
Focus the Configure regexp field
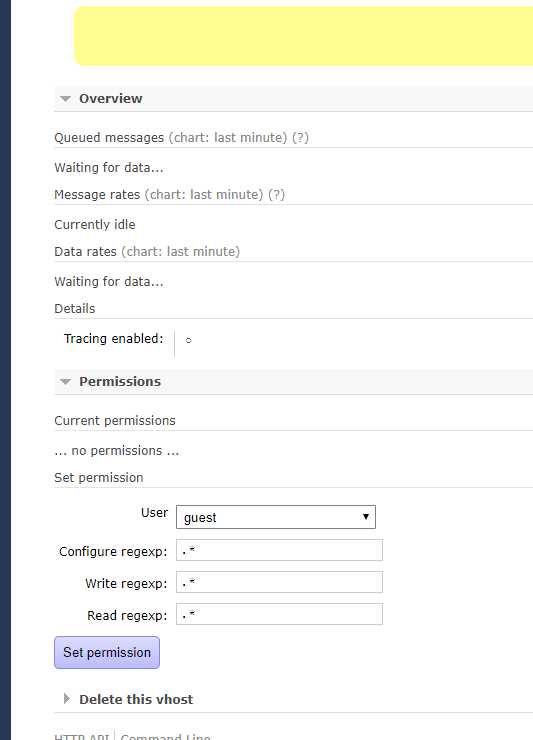coord(279,550)
